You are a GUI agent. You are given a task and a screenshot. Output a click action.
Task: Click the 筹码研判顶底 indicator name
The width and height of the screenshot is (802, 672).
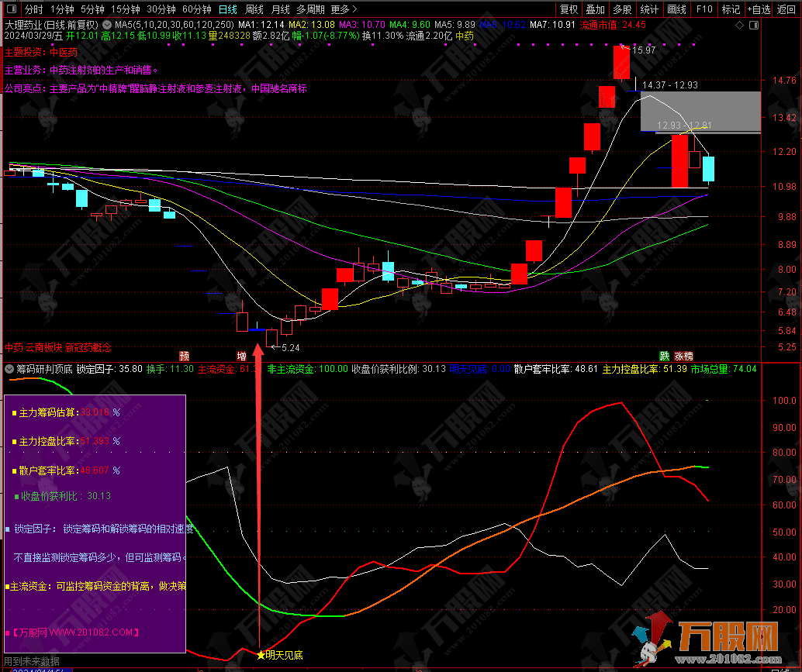tap(44, 368)
